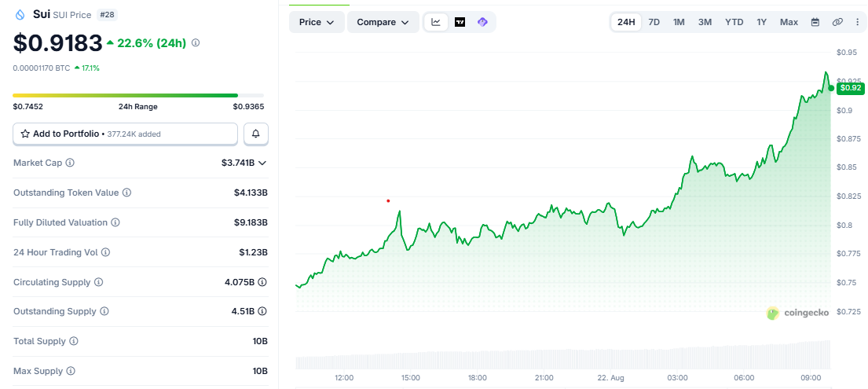
Task: Click the Market Cap info icon
Action: [x=70, y=163]
